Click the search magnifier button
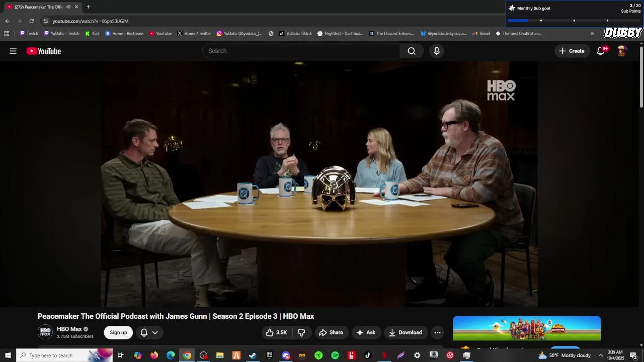The height and width of the screenshot is (362, 644). [x=412, y=51]
